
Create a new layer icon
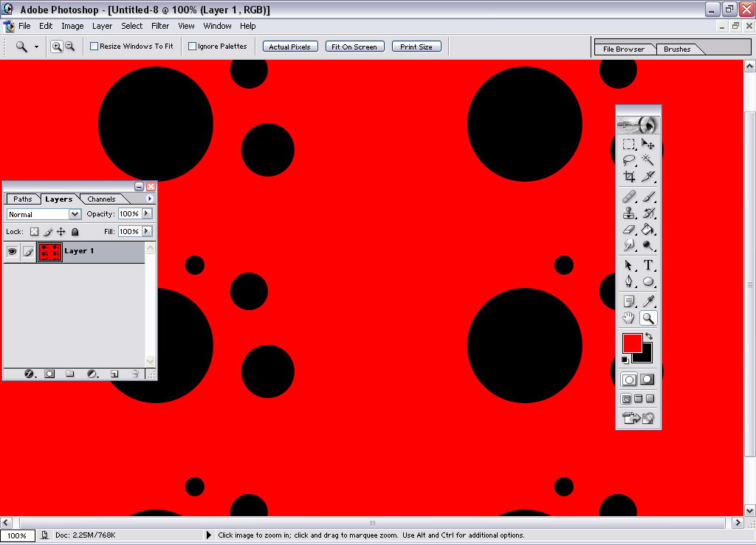114,374
